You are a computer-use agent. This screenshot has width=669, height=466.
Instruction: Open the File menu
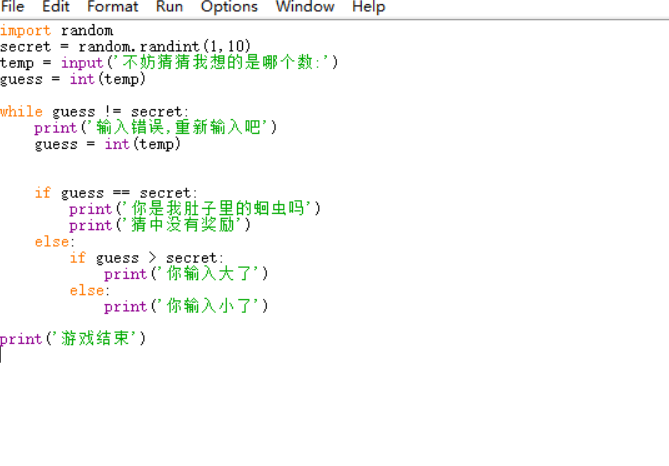click(x=13, y=7)
